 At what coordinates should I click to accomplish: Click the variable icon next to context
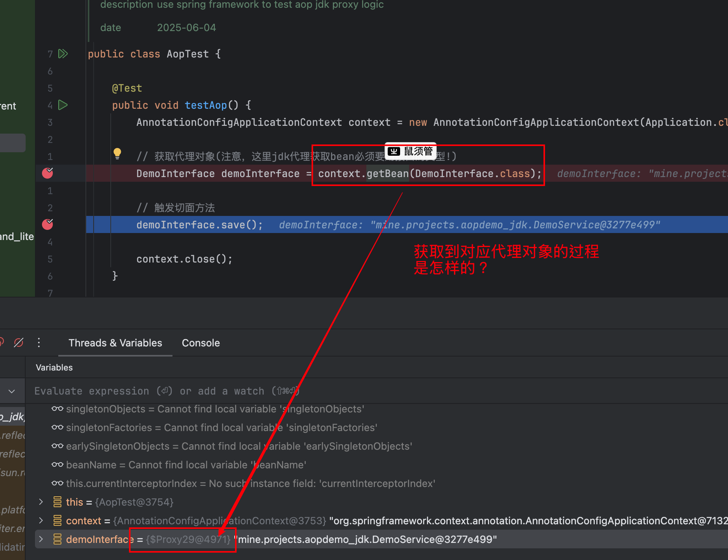click(x=57, y=520)
